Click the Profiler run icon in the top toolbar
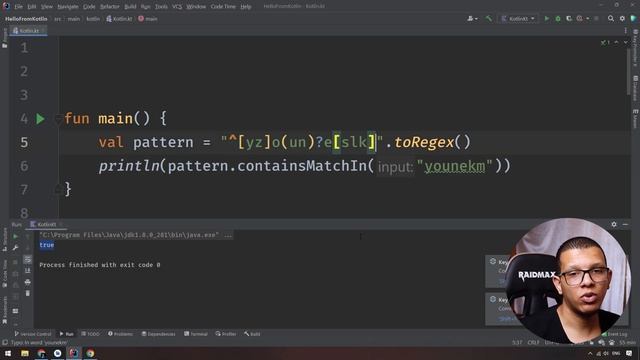 [x=580, y=18]
